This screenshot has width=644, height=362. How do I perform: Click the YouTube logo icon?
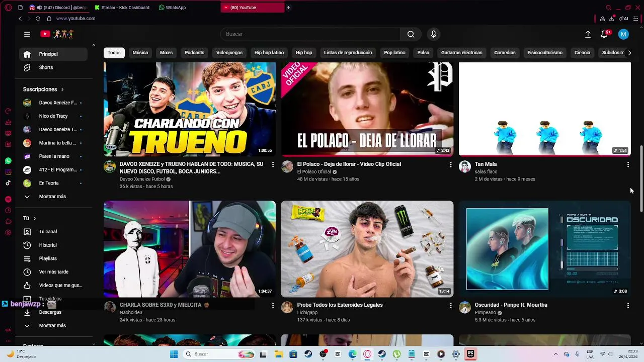click(45, 34)
